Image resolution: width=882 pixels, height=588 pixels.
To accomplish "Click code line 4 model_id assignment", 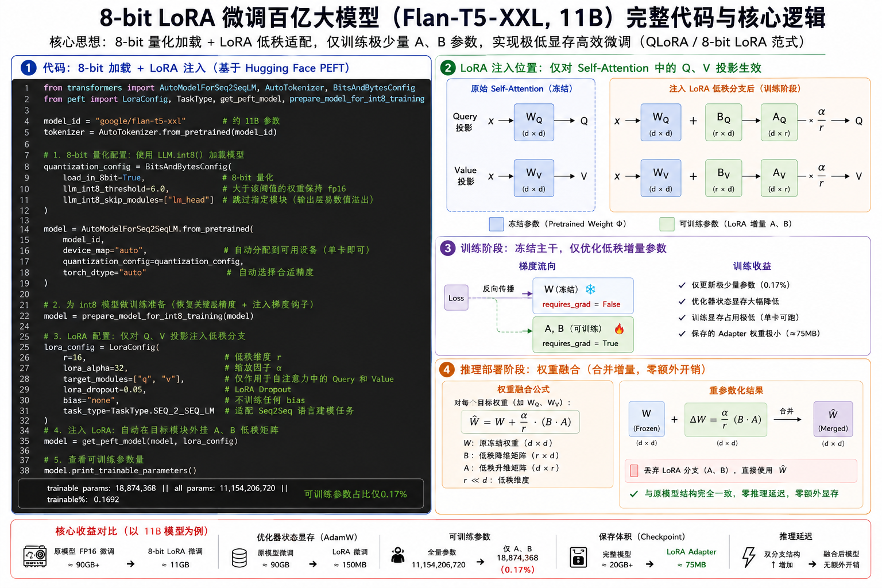I will 114,121.
